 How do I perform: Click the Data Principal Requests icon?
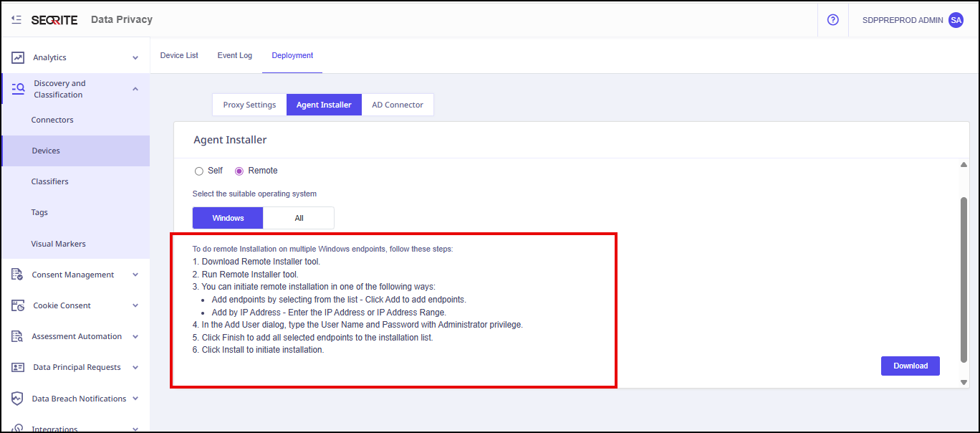(18, 367)
